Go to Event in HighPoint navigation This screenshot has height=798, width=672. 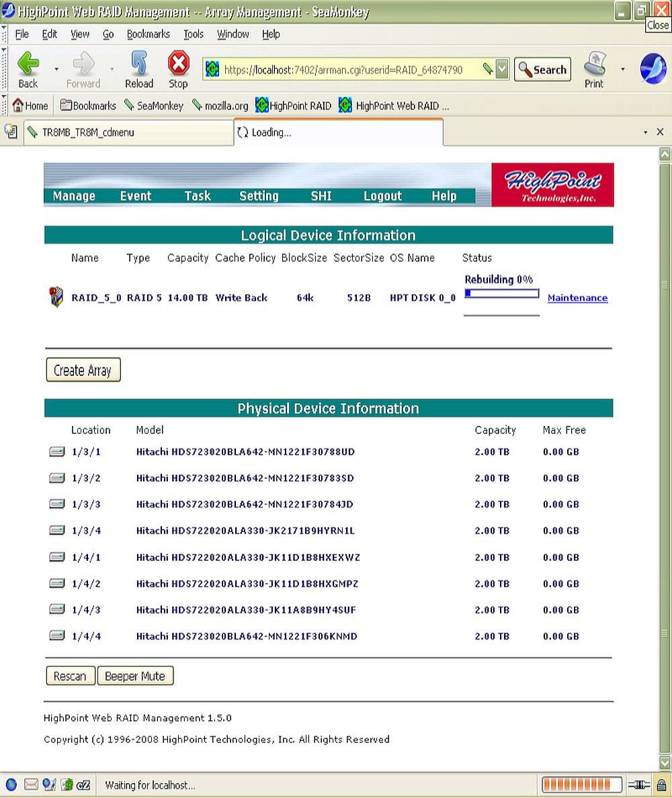click(x=136, y=196)
